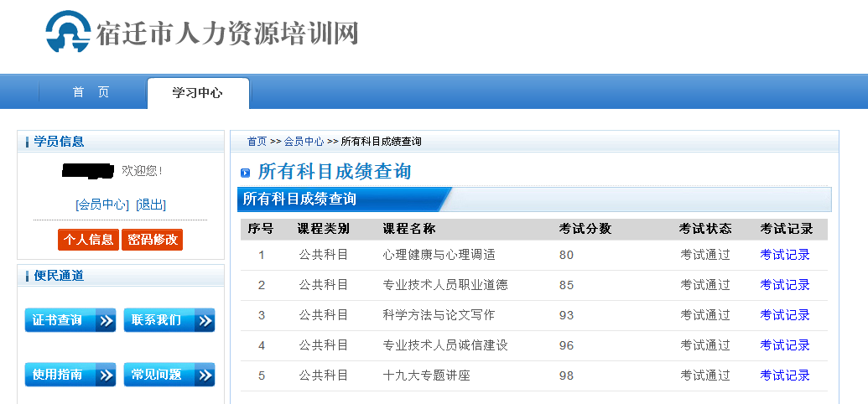View 考试记录 for 心理健康与心理调适
The width and height of the screenshot is (868, 404).
(x=785, y=255)
